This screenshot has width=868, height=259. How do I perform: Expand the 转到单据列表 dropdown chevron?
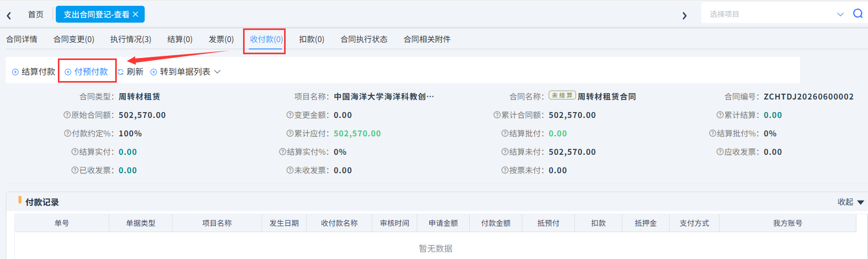pos(217,72)
